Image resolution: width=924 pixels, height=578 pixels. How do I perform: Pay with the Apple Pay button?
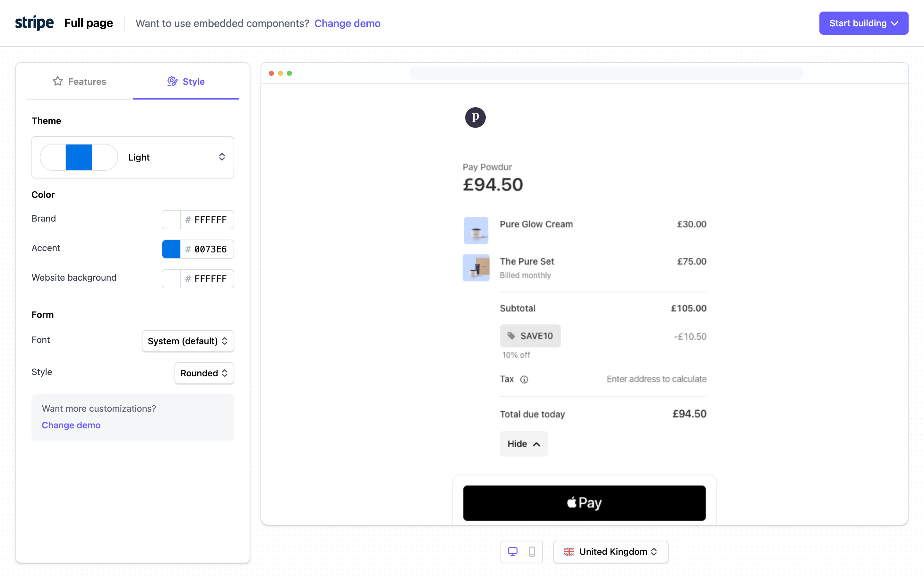click(584, 503)
